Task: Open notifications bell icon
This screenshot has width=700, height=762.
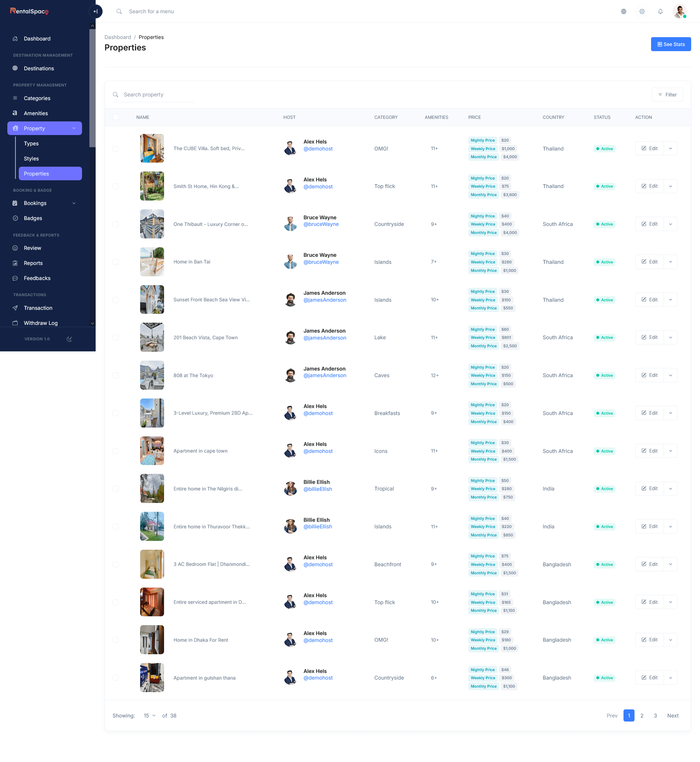Action: point(660,11)
